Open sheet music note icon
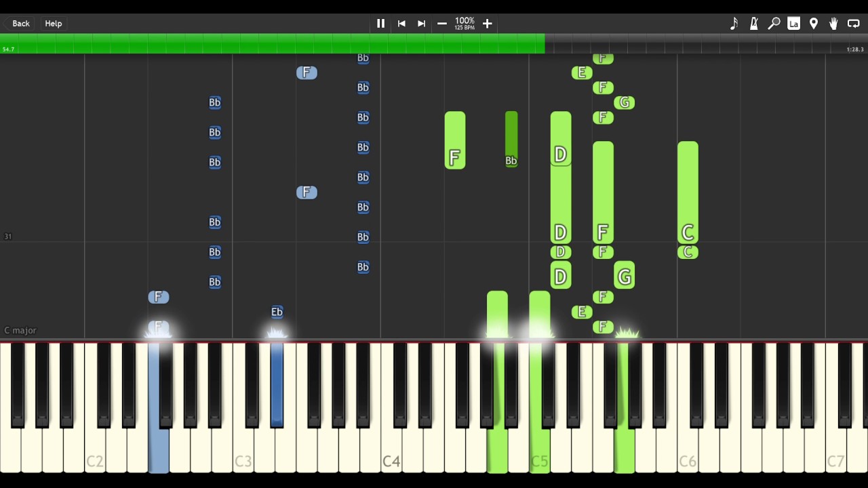This screenshot has width=868, height=488. (x=734, y=24)
